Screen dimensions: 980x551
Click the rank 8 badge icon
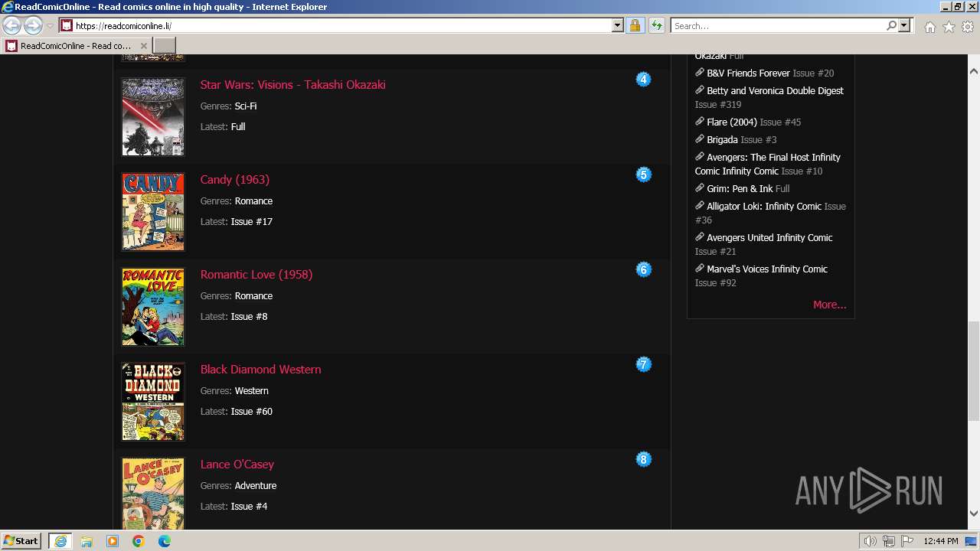643,459
